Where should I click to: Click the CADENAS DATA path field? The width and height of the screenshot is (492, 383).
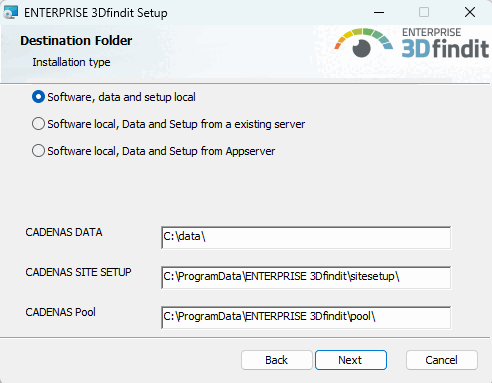[x=306, y=237]
